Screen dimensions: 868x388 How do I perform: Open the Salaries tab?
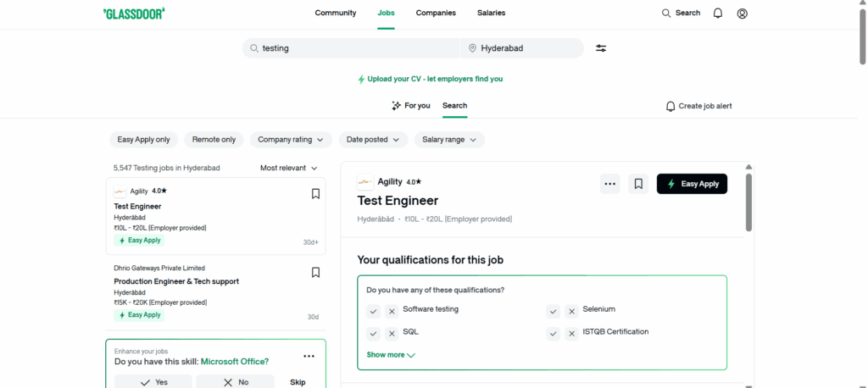pos(491,13)
